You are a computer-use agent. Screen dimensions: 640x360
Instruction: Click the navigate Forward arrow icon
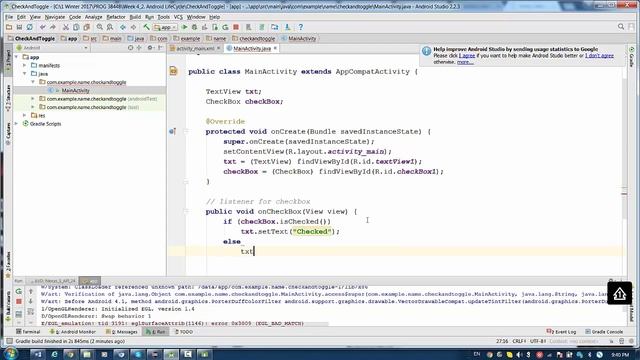[133, 27]
